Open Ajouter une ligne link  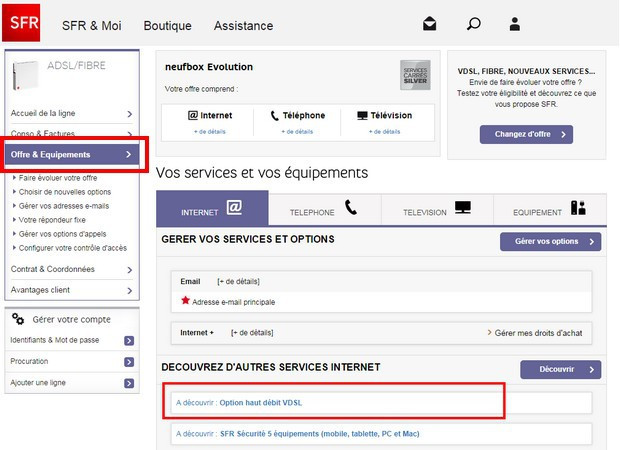tap(38, 383)
